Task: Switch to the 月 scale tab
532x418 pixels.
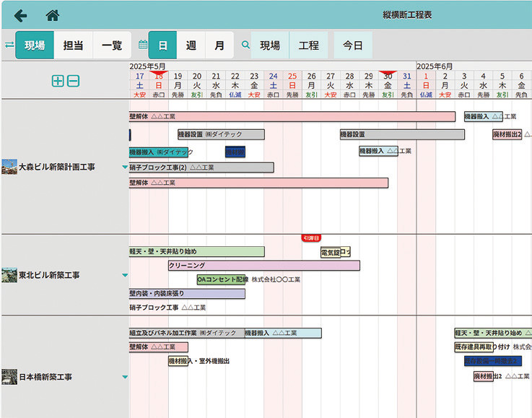Action: (219, 45)
